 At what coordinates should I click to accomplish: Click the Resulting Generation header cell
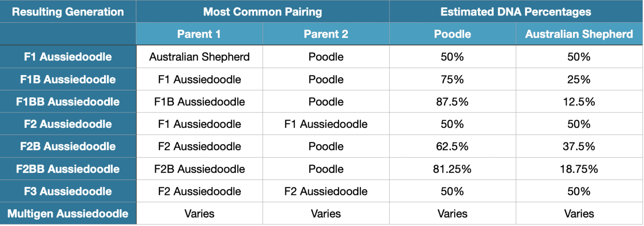click(x=68, y=12)
